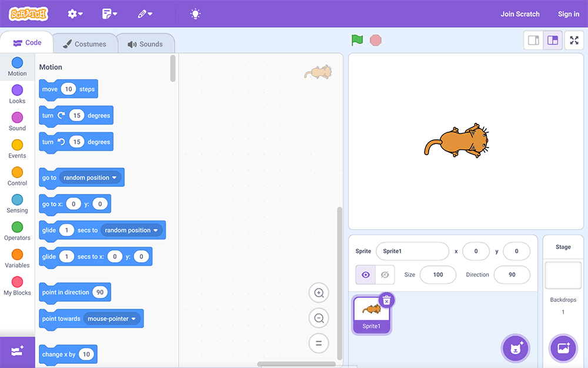Enter full screen stage mode
This screenshot has width=588, height=368.
coord(574,40)
